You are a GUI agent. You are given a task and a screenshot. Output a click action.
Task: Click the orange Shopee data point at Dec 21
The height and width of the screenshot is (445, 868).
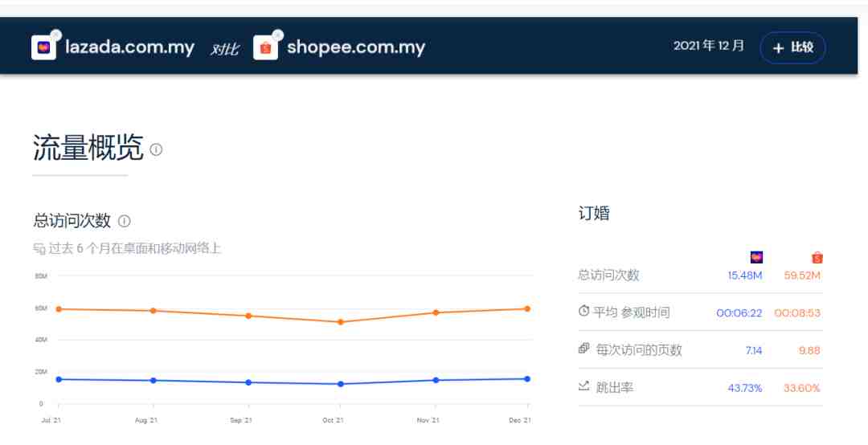[527, 308]
